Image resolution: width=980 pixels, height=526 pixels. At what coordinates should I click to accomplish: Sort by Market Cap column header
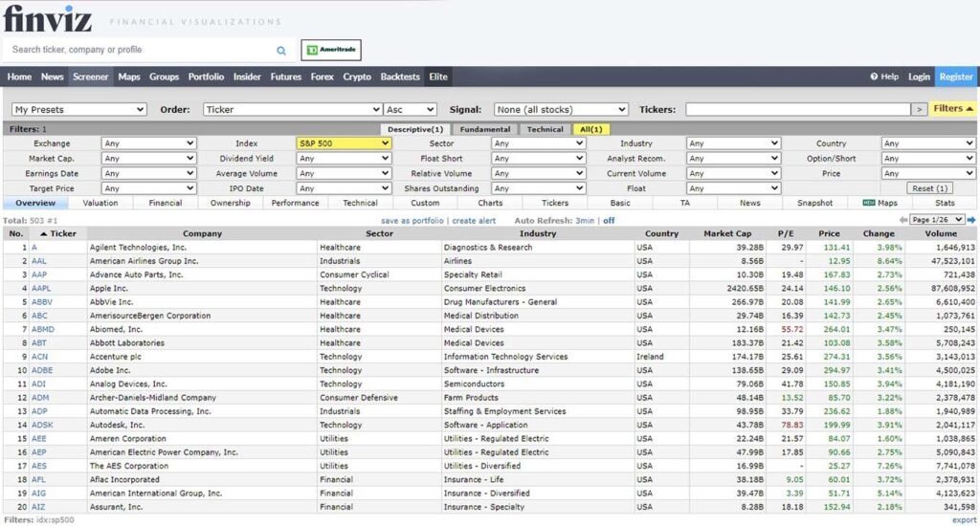pyautogui.click(x=727, y=233)
